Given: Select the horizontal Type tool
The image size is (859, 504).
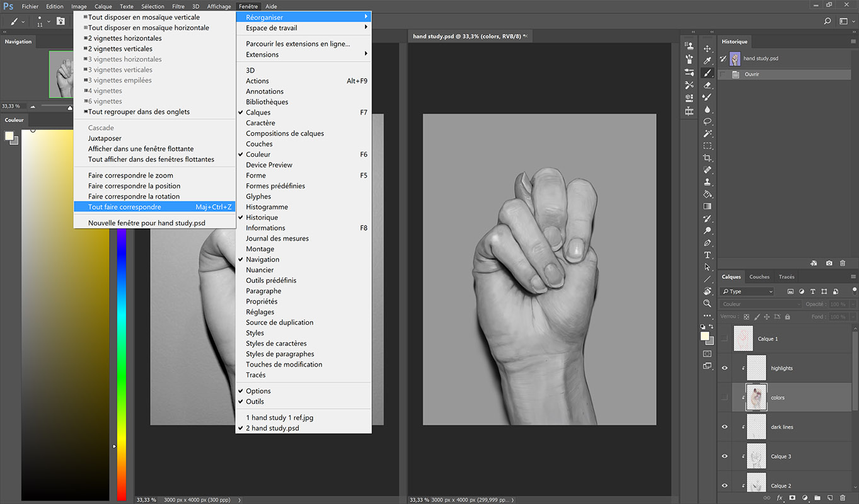Looking at the screenshot, I should coord(707,255).
